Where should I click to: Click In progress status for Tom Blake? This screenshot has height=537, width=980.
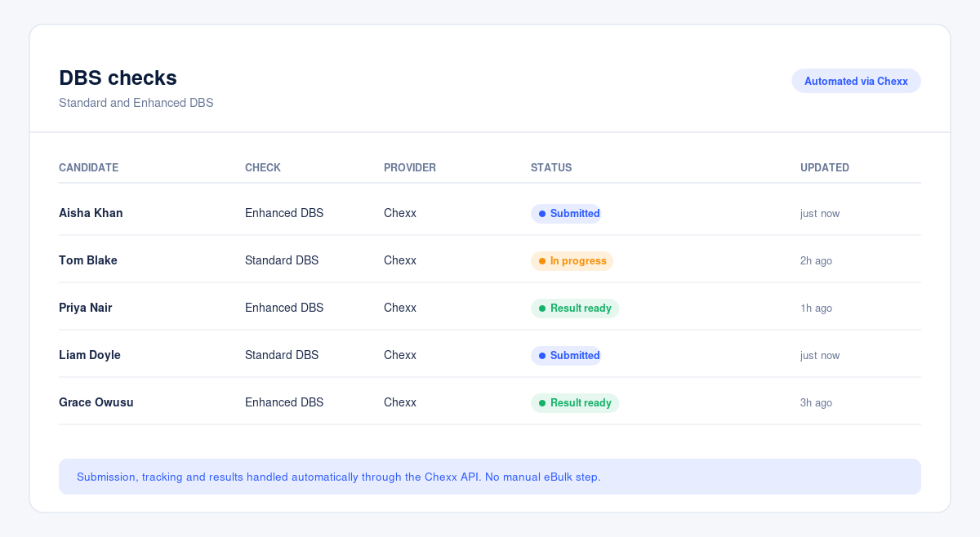(x=572, y=261)
